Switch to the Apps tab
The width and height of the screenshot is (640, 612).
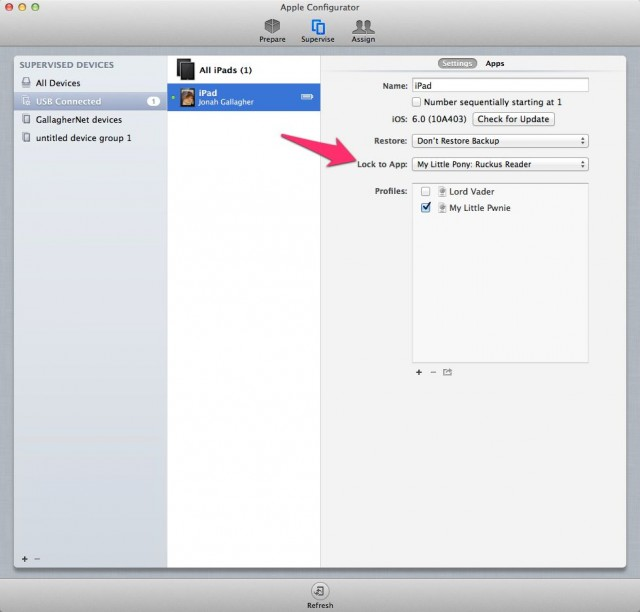click(495, 63)
